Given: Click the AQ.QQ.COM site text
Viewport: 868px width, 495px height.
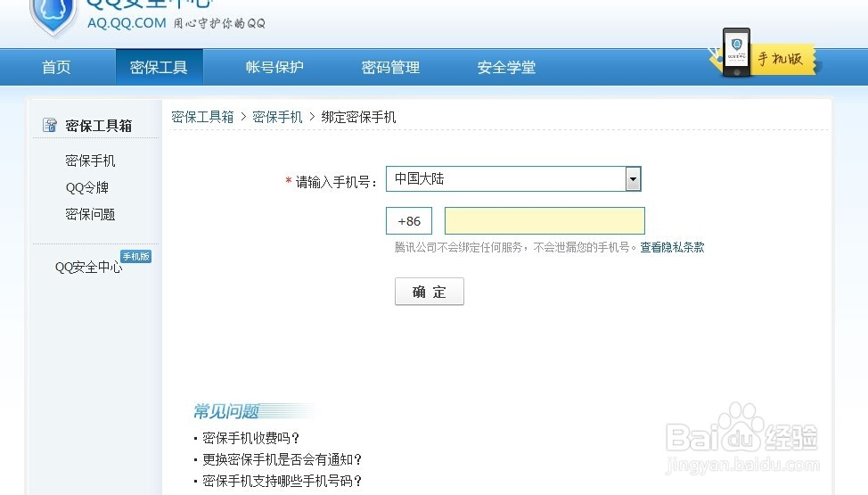Looking at the screenshot, I should coord(127,23).
